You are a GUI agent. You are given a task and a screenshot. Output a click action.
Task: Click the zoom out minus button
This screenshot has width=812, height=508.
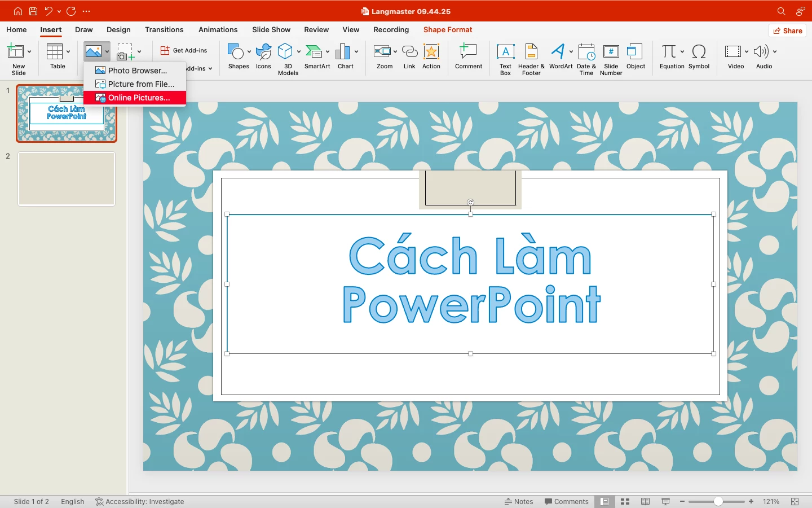tap(682, 501)
